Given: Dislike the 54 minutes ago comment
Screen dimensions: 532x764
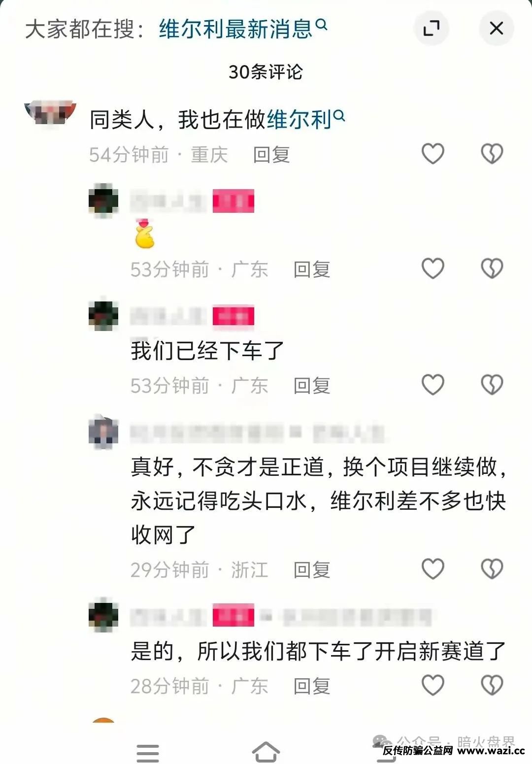Looking at the screenshot, I should point(492,154).
